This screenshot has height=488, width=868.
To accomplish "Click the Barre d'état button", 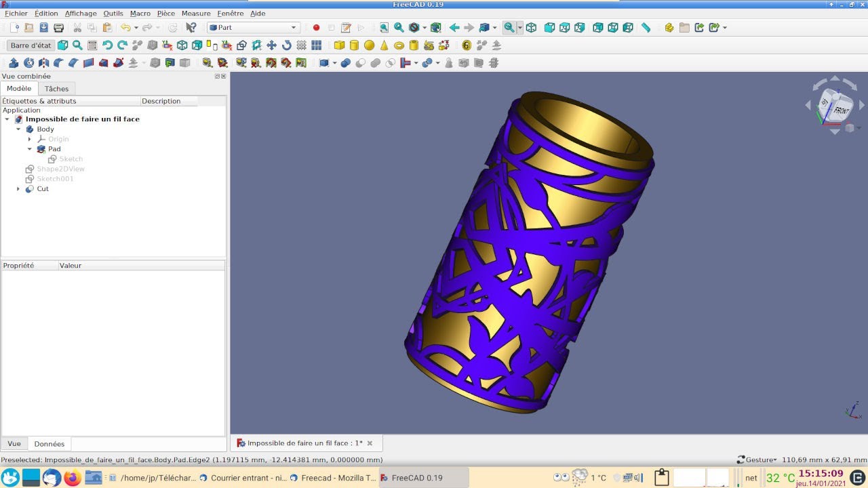I will [31, 45].
